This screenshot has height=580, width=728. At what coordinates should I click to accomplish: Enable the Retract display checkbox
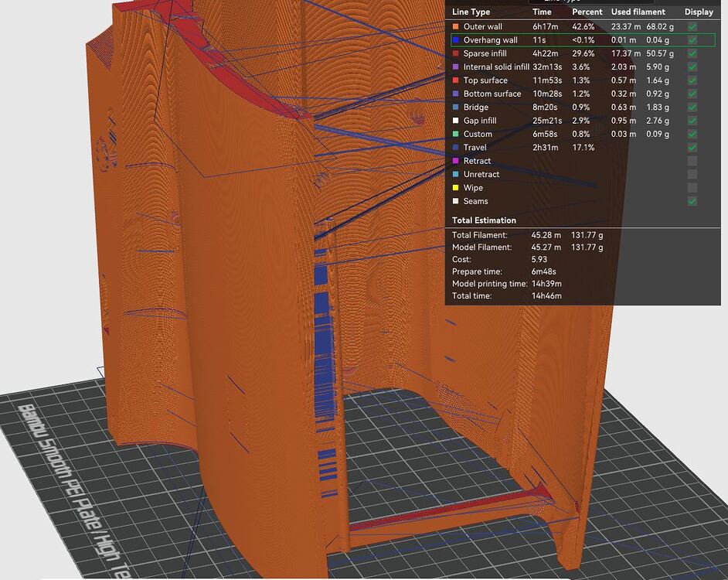click(692, 162)
